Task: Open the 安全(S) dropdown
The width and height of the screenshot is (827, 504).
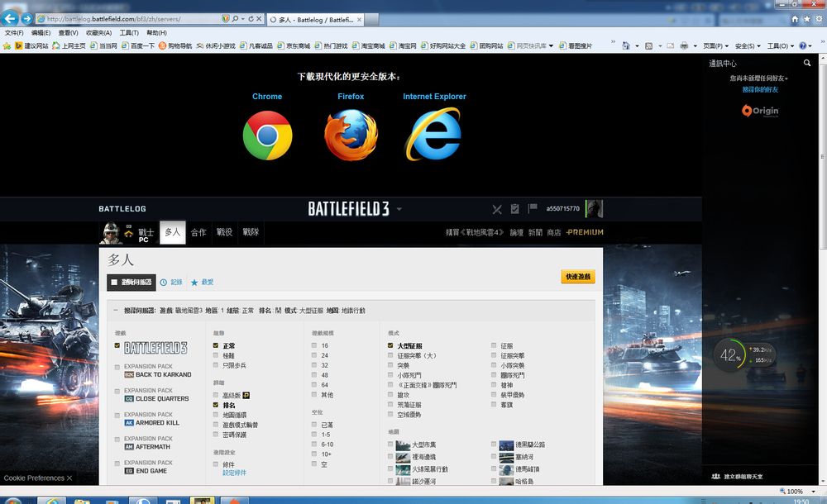Action: [x=748, y=46]
